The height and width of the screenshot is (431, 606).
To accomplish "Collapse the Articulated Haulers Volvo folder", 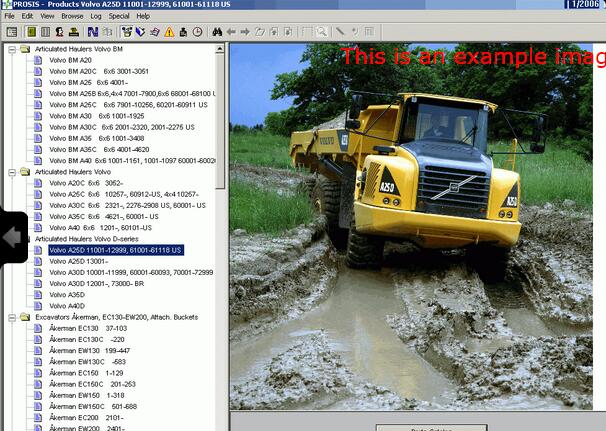I will [x=12, y=172].
